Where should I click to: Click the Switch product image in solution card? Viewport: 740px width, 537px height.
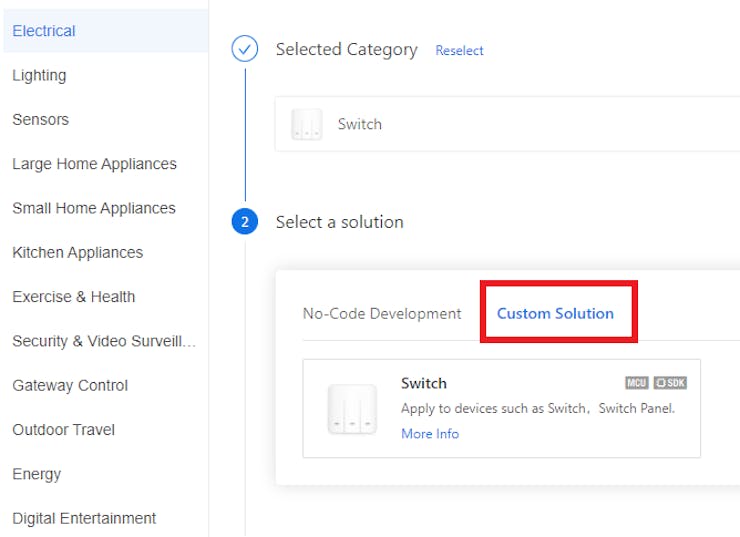coord(352,409)
